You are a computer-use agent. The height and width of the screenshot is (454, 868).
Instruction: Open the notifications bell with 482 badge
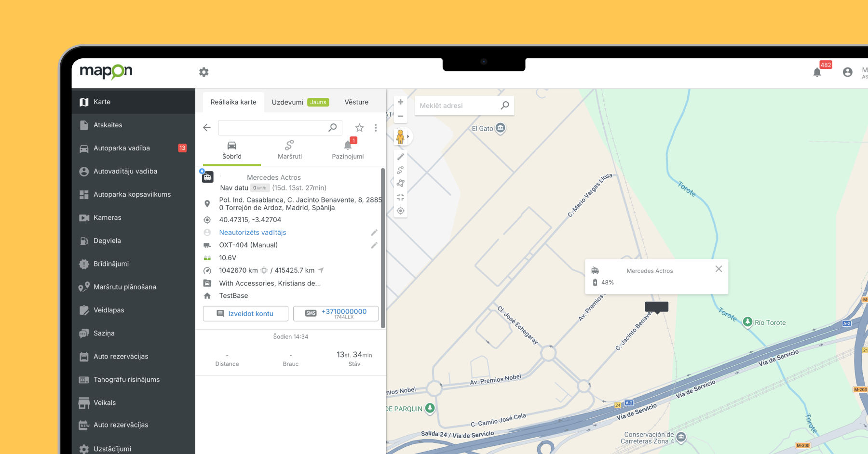(x=817, y=72)
